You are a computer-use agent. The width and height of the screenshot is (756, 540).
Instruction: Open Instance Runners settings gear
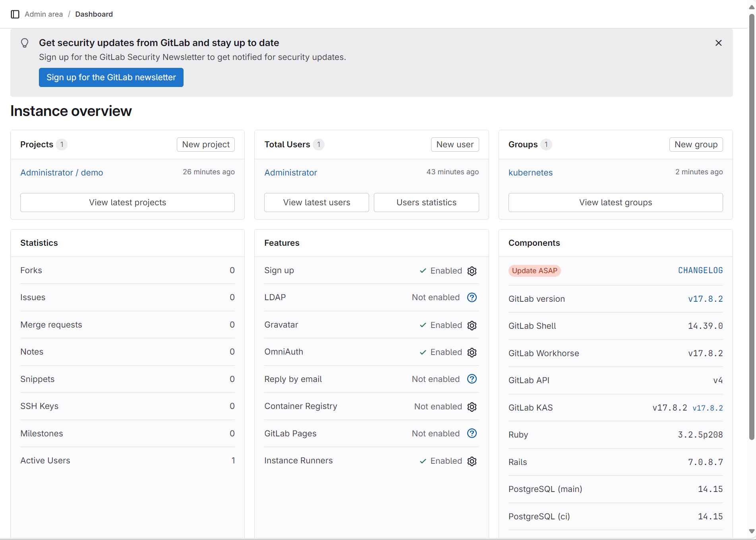(472, 461)
